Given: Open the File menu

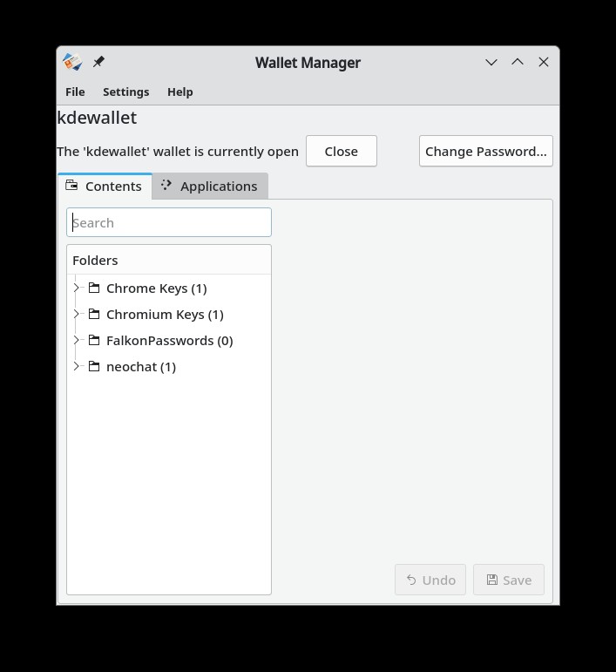Looking at the screenshot, I should point(75,92).
